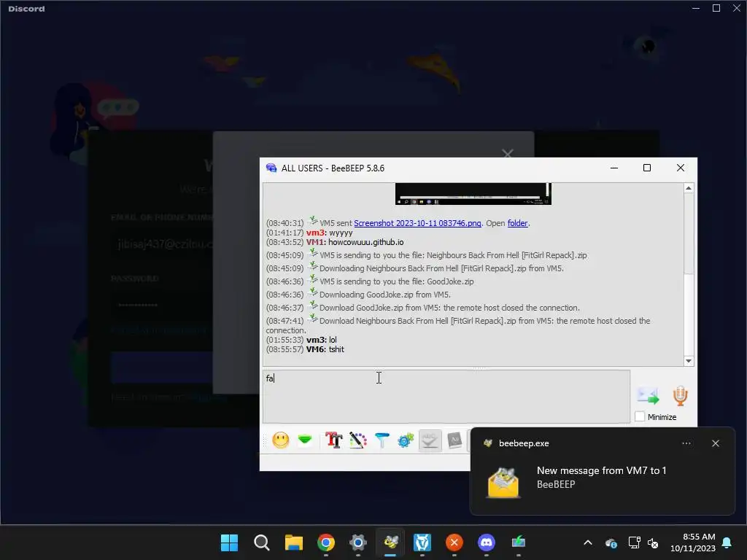Click the Discord password field
This screenshot has height=560, width=747.
coord(162,305)
